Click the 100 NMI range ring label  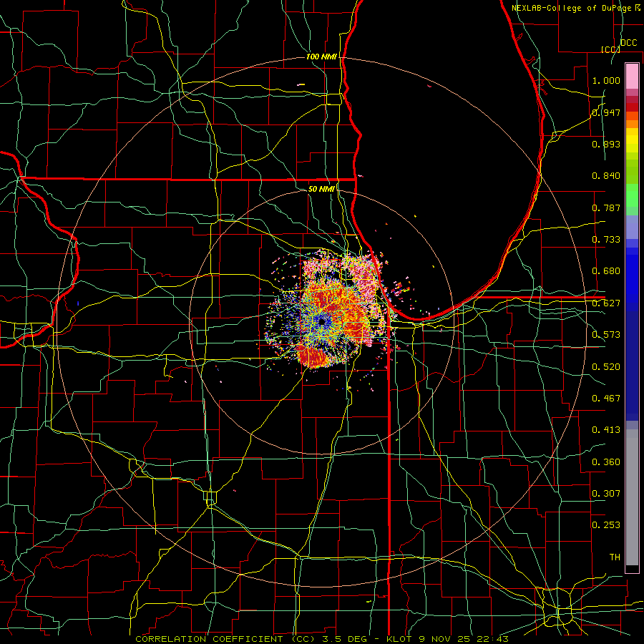[321, 57]
